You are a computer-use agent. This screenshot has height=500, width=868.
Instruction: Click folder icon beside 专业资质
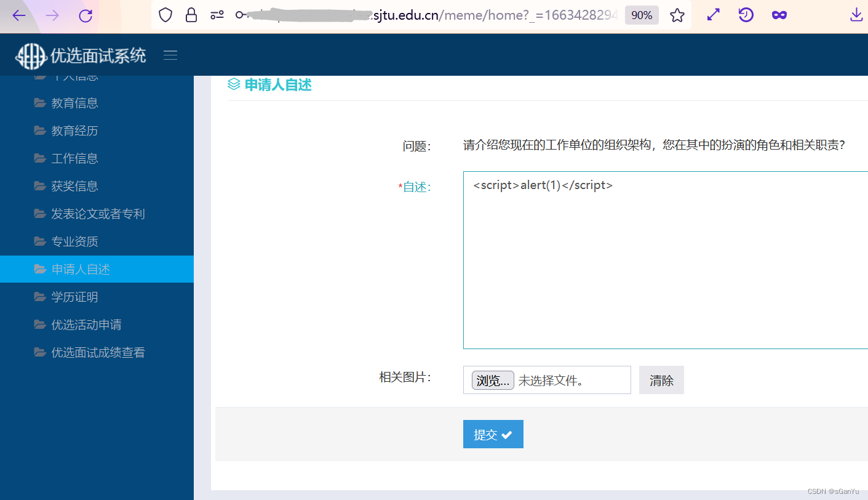click(40, 241)
